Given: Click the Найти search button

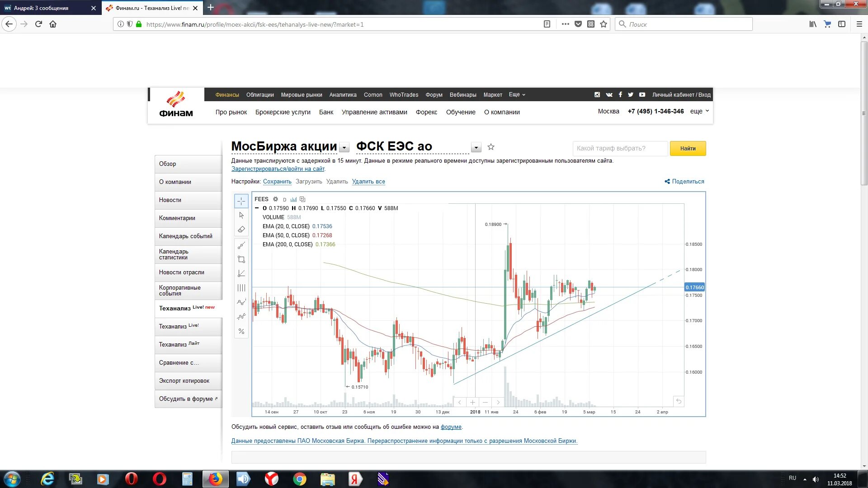Looking at the screenshot, I should [688, 149].
